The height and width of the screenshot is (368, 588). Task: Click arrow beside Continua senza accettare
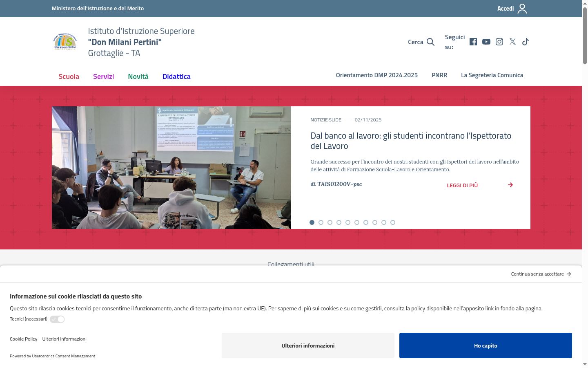pos(569,274)
